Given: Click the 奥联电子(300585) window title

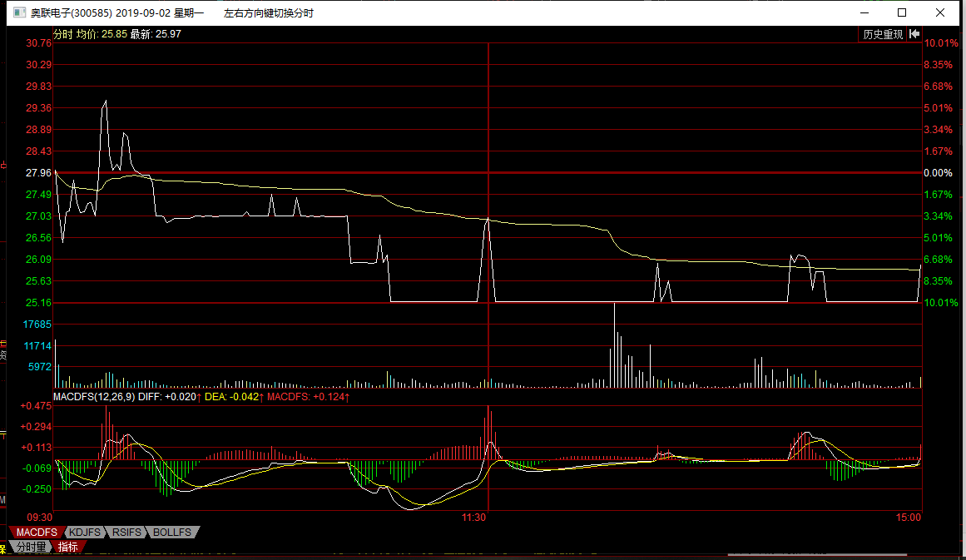Looking at the screenshot, I should [x=72, y=13].
